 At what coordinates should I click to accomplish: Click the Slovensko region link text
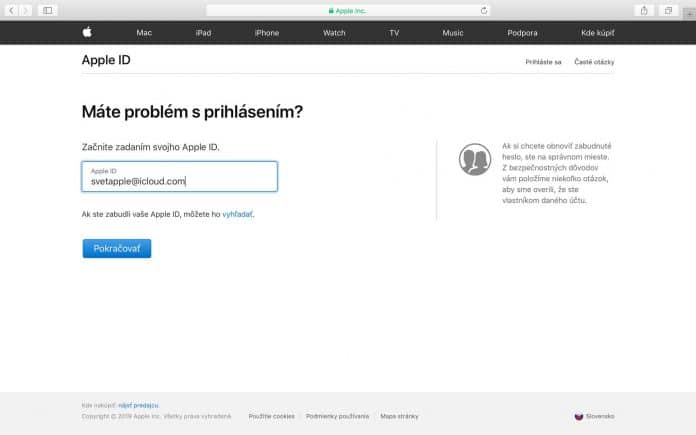point(600,416)
